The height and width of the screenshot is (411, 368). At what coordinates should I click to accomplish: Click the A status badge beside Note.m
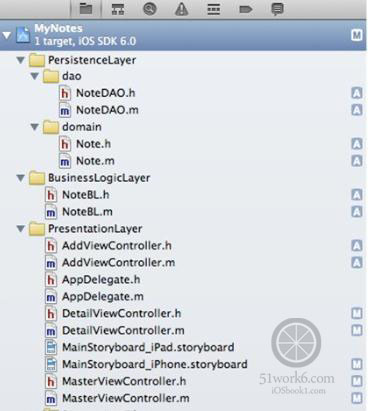click(x=357, y=161)
